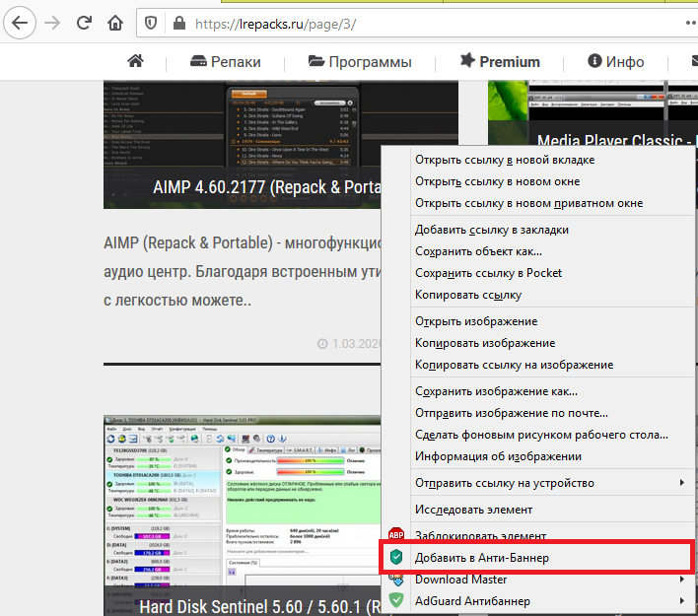Click the Media Player Classic title
Viewport: 698px width, 616px height.
click(x=614, y=141)
